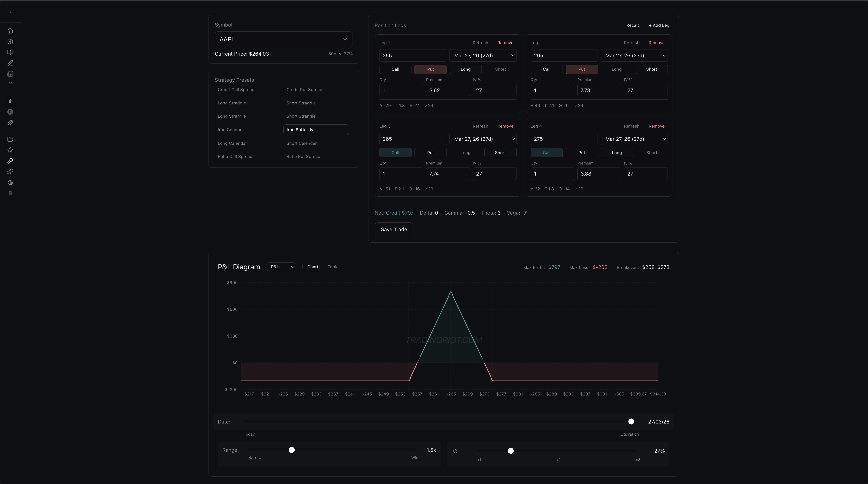Click Leg 3 Premium input field
This screenshot has height=484, width=868.
448,173
